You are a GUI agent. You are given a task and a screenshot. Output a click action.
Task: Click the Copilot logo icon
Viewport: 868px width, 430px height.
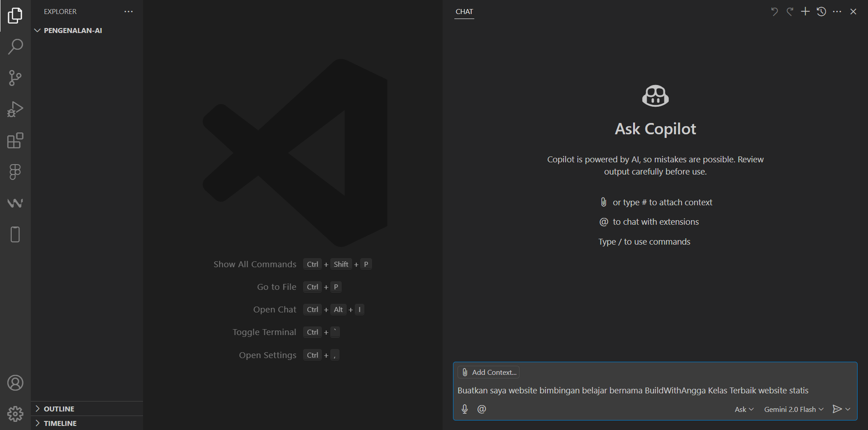[x=655, y=96]
